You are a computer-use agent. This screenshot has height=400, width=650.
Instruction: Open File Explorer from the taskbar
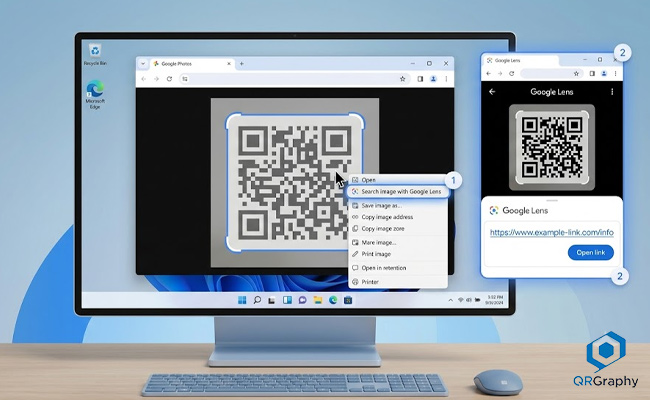click(318, 300)
